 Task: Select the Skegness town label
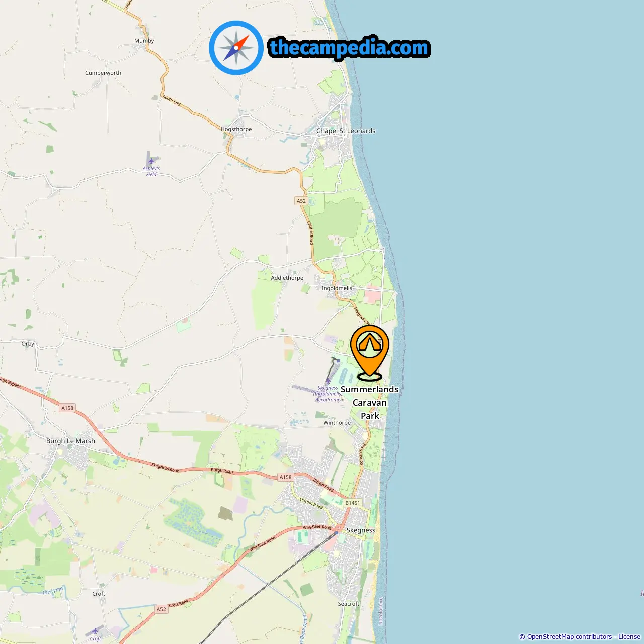[x=361, y=530]
